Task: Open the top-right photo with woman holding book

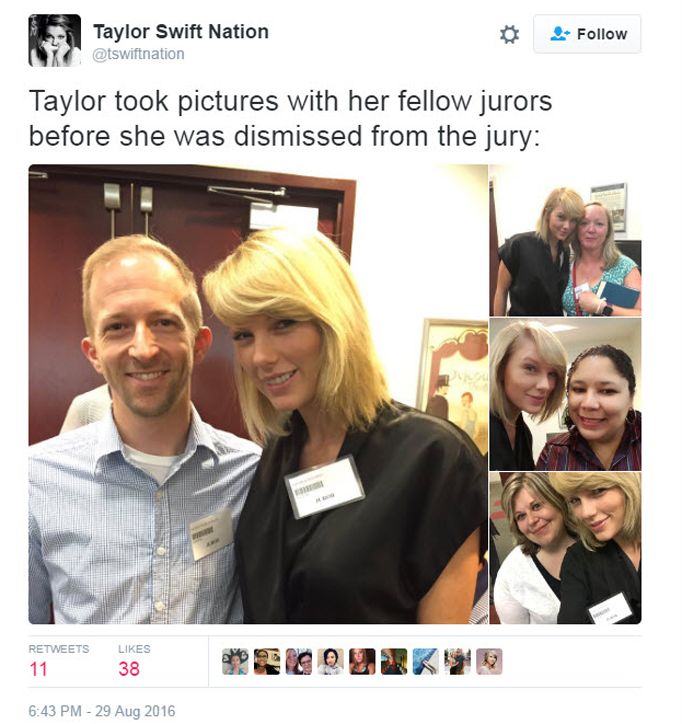Action: tap(565, 240)
